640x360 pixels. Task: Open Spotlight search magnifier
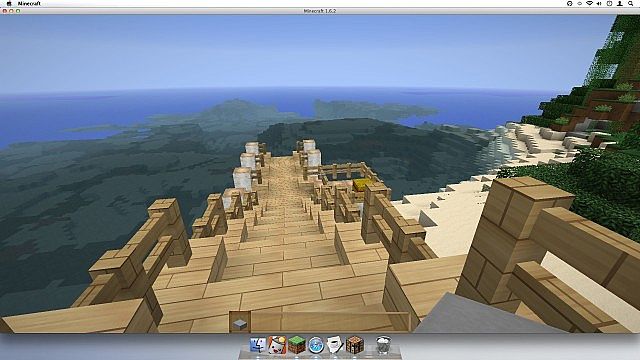[x=631, y=3]
